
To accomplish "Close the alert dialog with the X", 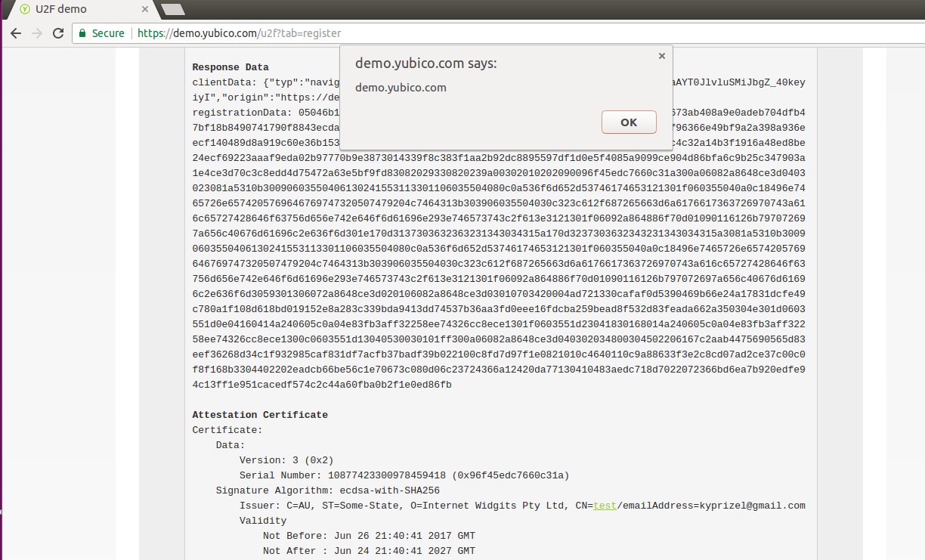I will (661, 56).
